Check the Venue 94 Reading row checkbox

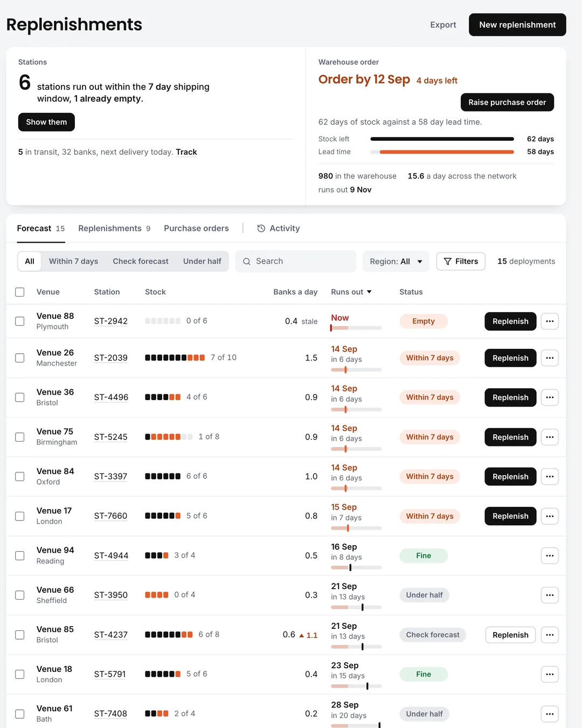(x=20, y=556)
